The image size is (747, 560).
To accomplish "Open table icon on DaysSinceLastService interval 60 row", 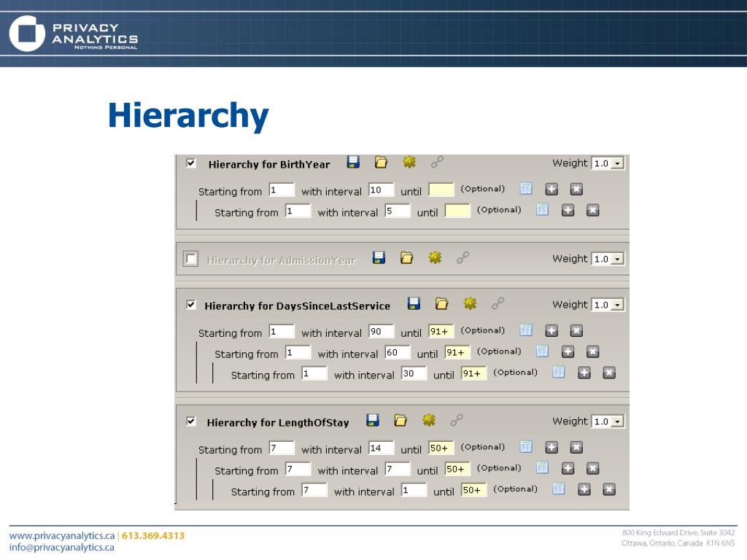I will click(x=542, y=351).
